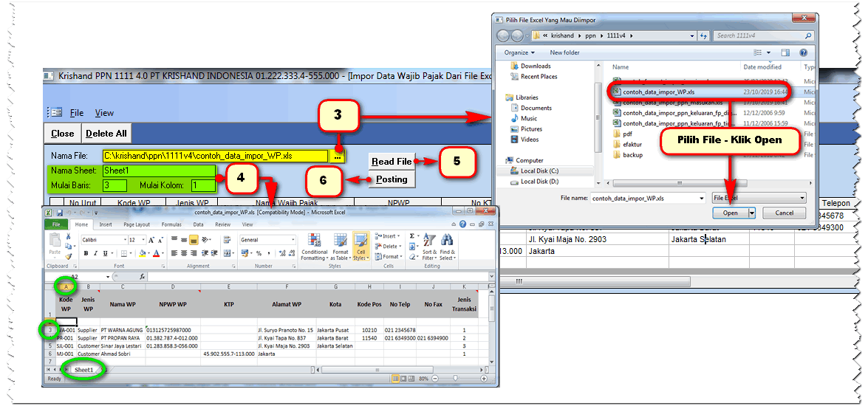868x406 pixels.
Task: Click the Italic icon in Excel ribbon
Action: tap(95, 253)
